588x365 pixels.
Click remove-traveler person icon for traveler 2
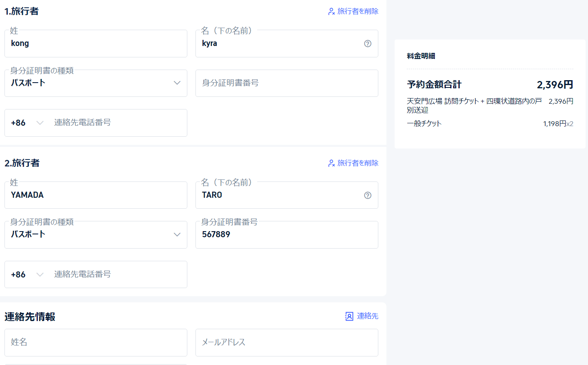click(x=331, y=163)
